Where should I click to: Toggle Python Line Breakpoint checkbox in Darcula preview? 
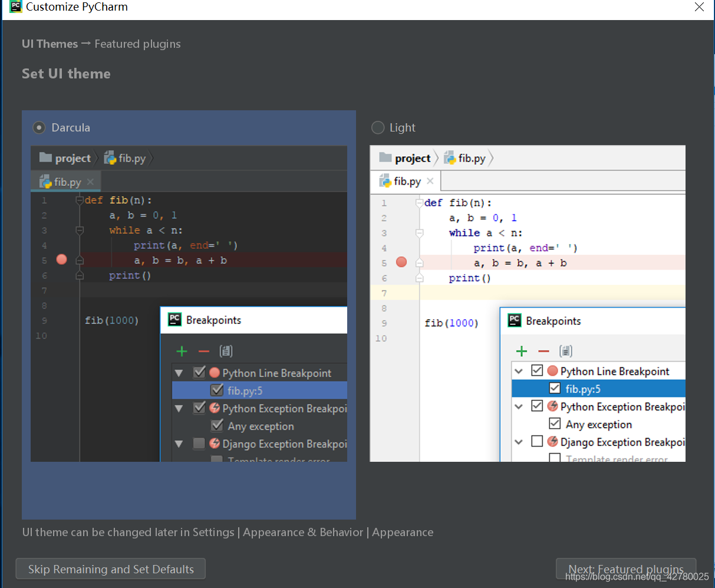(199, 372)
